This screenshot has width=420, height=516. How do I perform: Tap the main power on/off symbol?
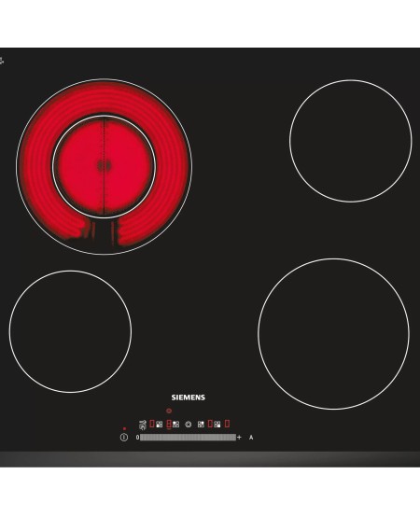[124, 438]
